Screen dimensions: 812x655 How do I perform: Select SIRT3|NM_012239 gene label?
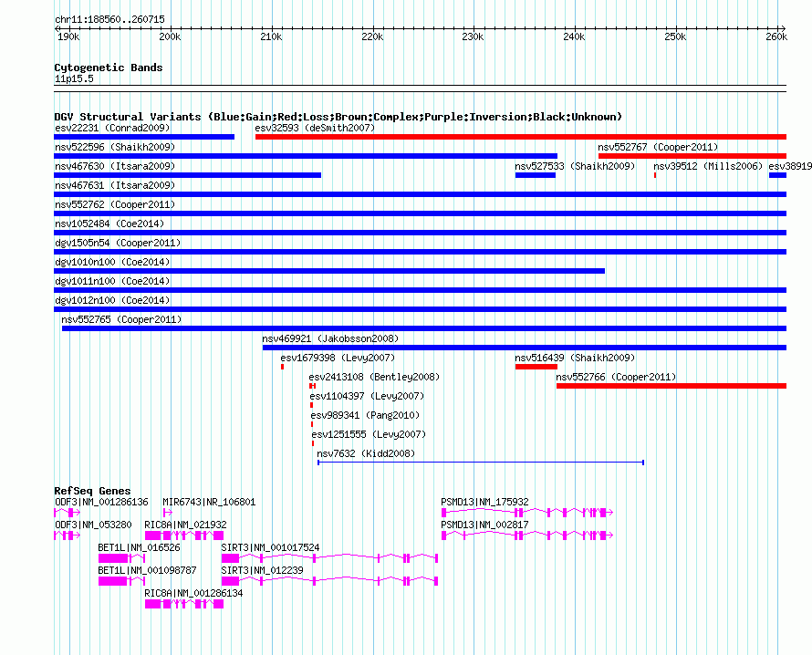tap(262, 570)
